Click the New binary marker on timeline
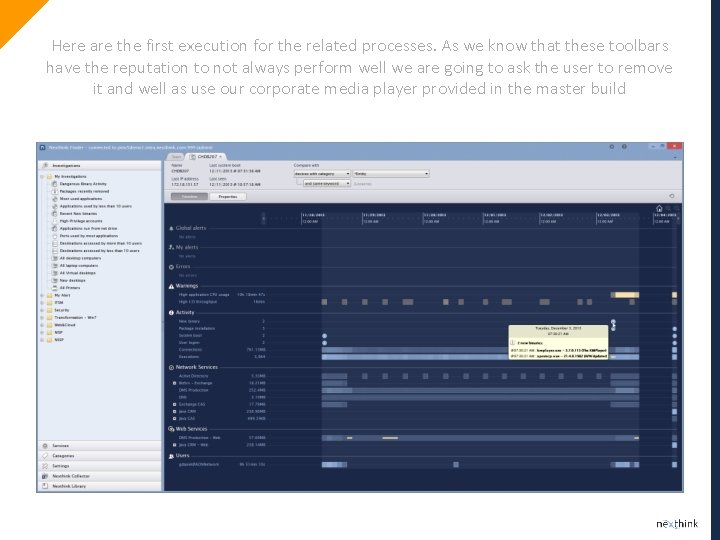Screen dimensions: 720x540 tap(613, 322)
